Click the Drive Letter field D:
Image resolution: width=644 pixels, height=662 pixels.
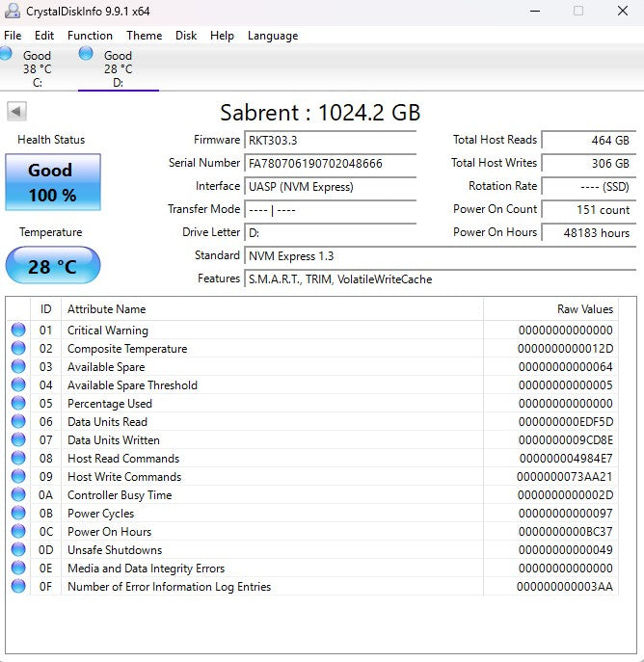[331, 232]
